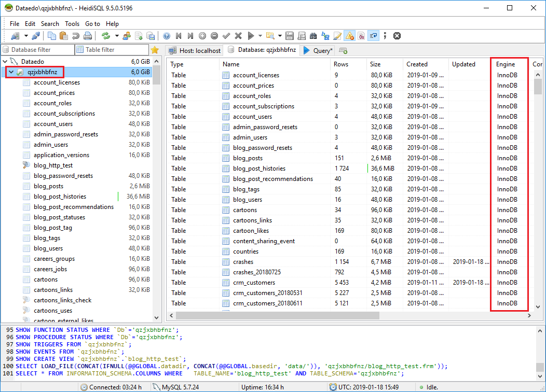Toggle wrap long lines button
This screenshot has width=546, height=392.
coord(373,36)
